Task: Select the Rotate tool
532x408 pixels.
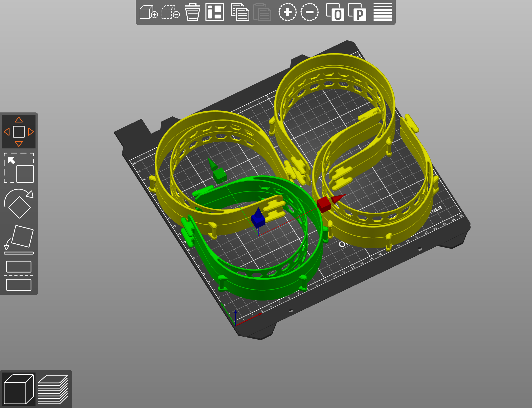Action: coord(19,203)
